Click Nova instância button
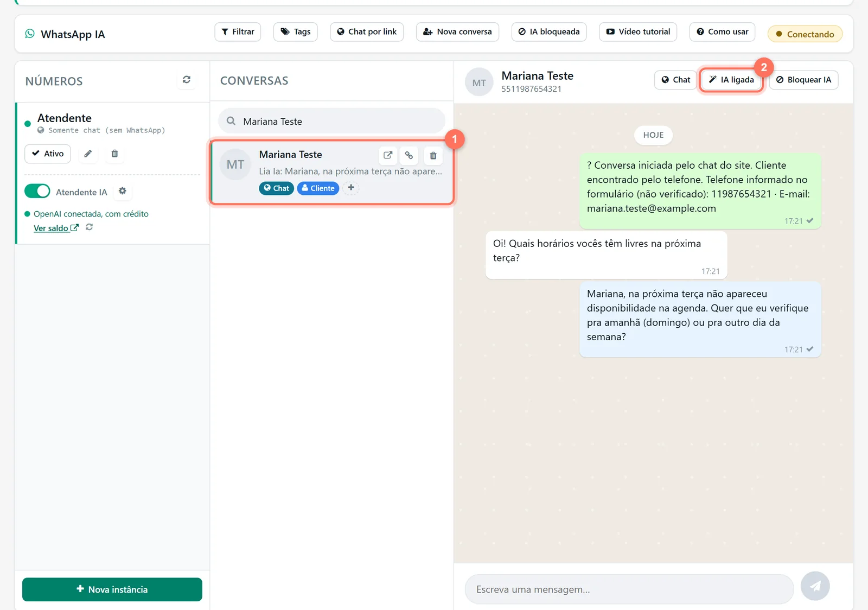Screen dimensions: 868x610 pos(112,589)
